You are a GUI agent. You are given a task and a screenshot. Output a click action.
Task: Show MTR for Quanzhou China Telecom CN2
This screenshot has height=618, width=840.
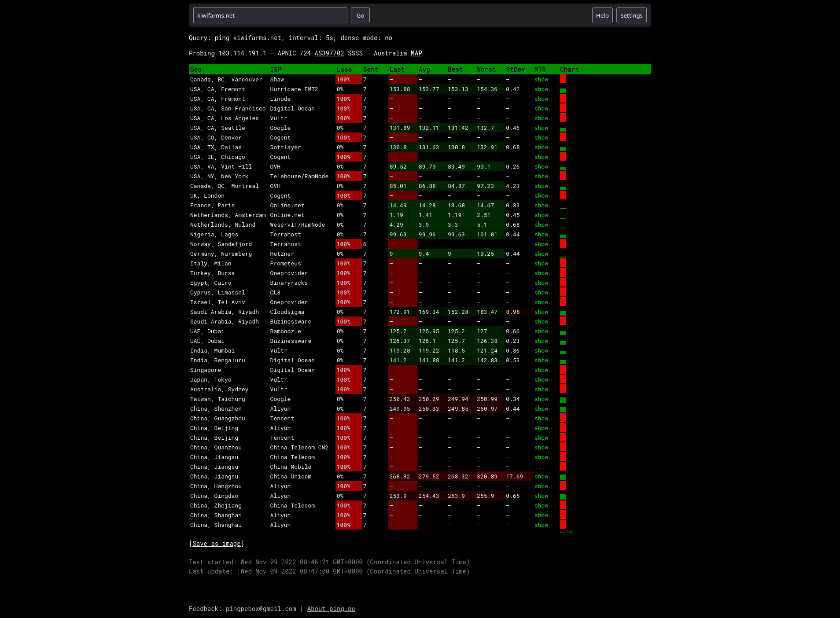(x=541, y=448)
